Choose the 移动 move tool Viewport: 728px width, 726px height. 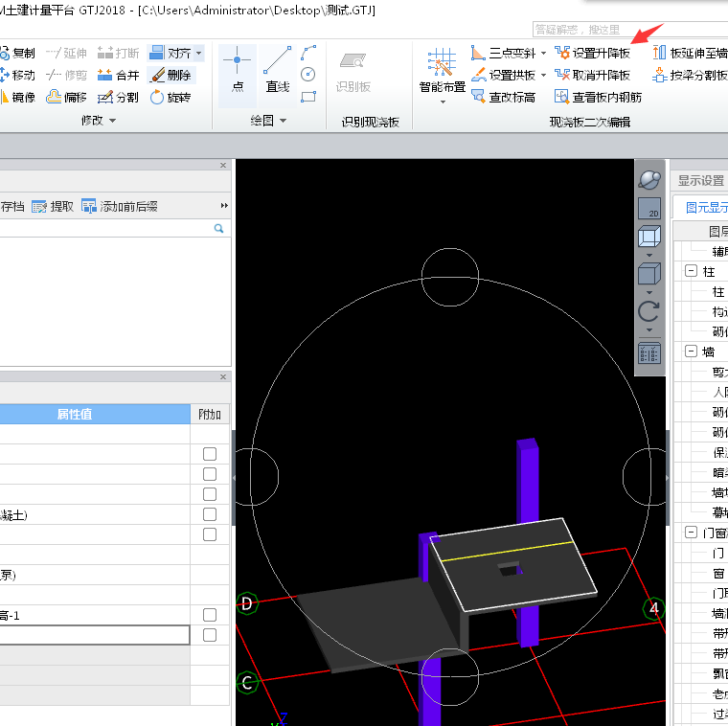(x=17, y=76)
